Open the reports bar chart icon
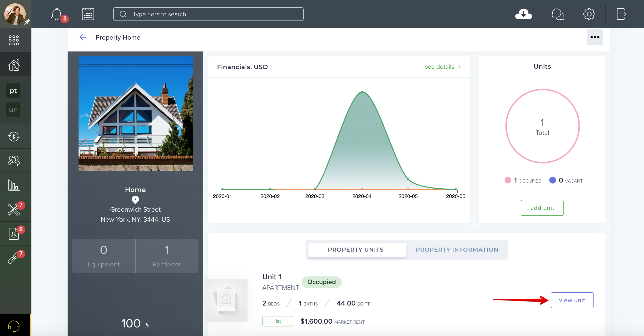644x336 pixels. (x=14, y=185)
